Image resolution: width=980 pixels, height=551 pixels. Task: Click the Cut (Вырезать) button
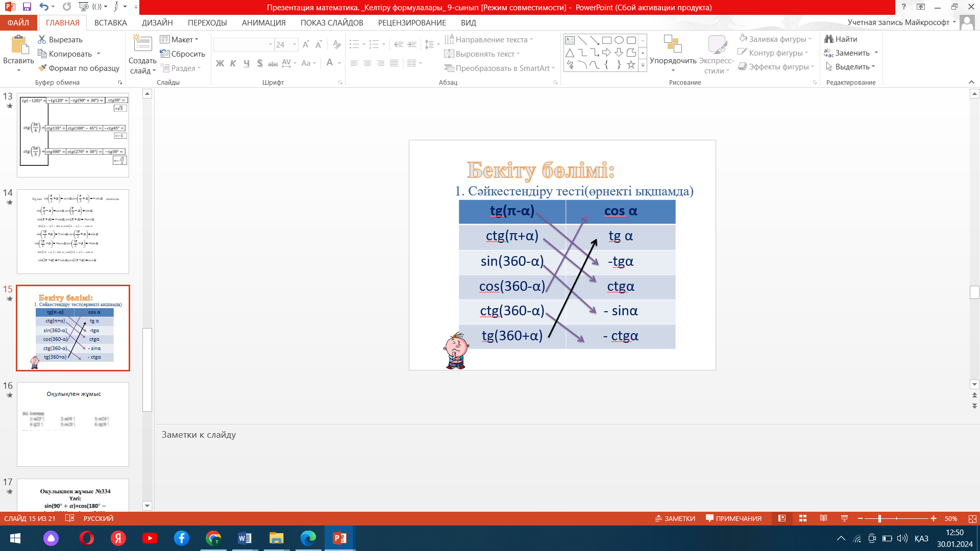(60, 39)
